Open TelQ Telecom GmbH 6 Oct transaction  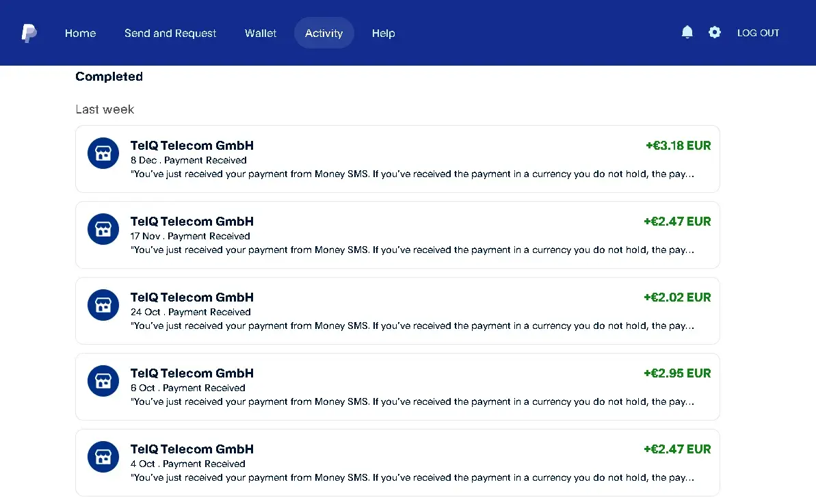click(397, 386)
